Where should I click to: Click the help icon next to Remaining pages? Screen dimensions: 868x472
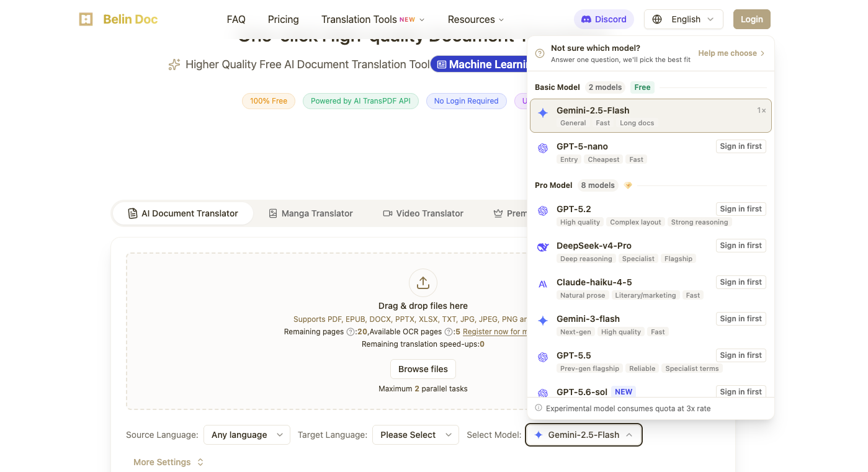(x=350, y=332)
